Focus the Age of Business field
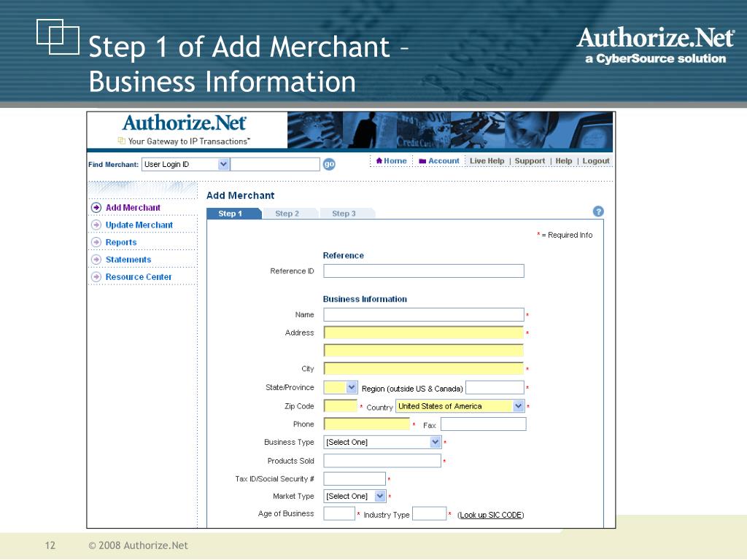747x560 pixels. click(x=339, y=514)
